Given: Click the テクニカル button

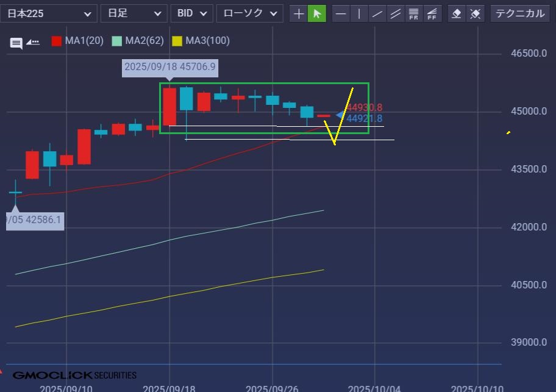Looking at the screenshot, I should tap(518, 13).
